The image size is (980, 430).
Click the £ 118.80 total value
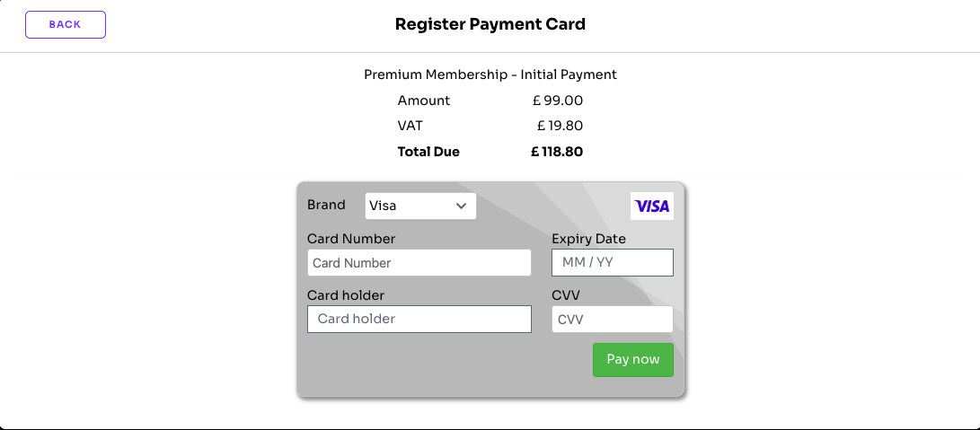click(x=557, y=152)
